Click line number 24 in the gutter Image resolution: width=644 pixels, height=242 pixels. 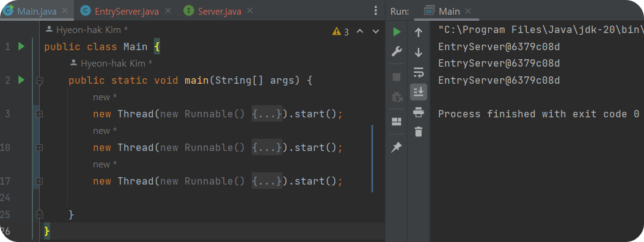pyautogui.click(x=5, y=198)
